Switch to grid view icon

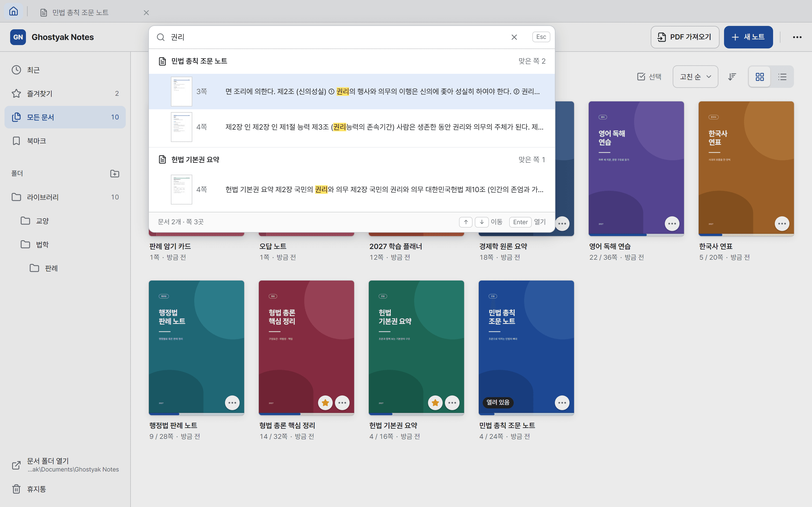click(760, 77)
